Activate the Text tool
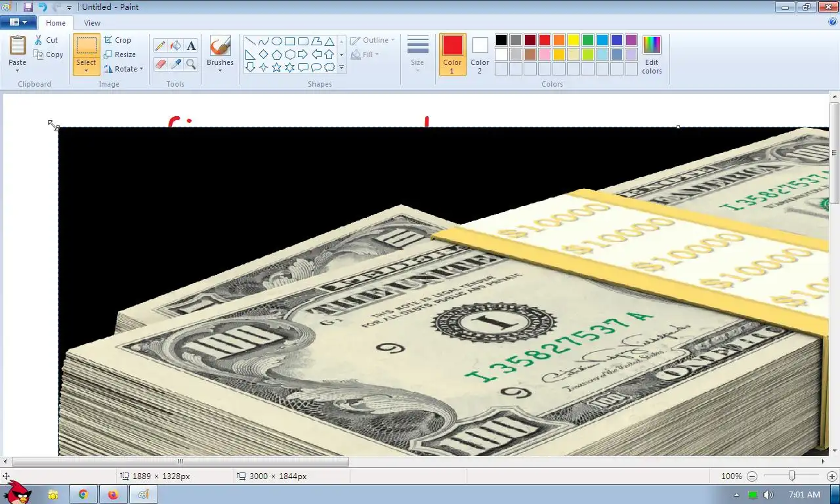 click(191, 45)
